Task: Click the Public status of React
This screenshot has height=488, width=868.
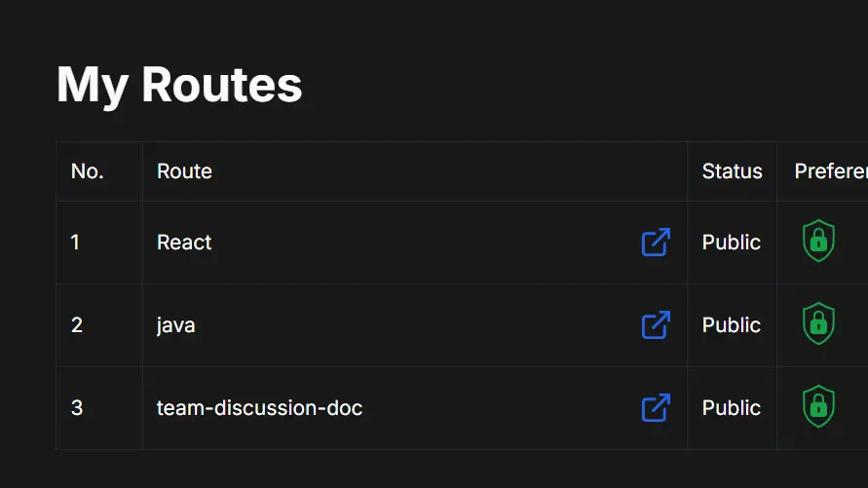Action: [731, 243]
